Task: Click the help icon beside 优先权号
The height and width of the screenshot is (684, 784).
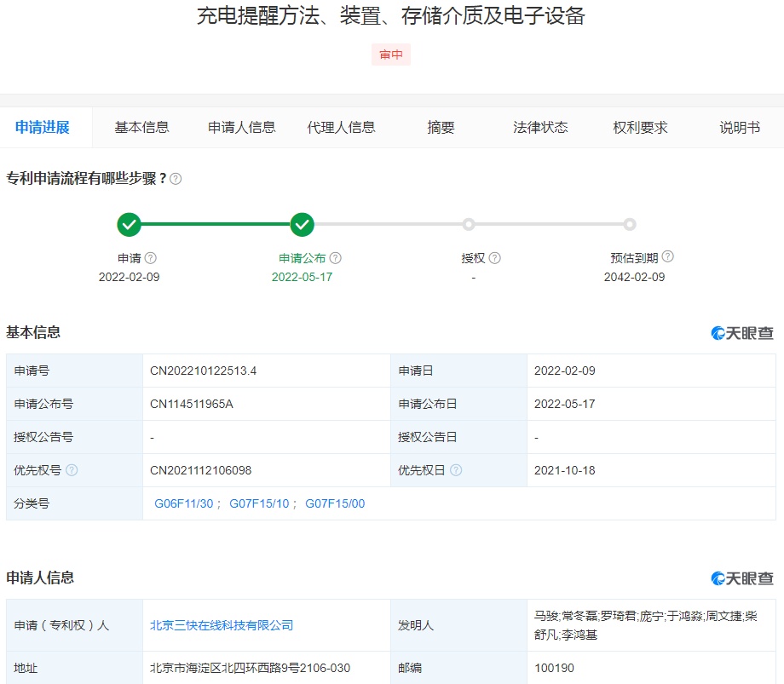Action: [x=72, y=470]
